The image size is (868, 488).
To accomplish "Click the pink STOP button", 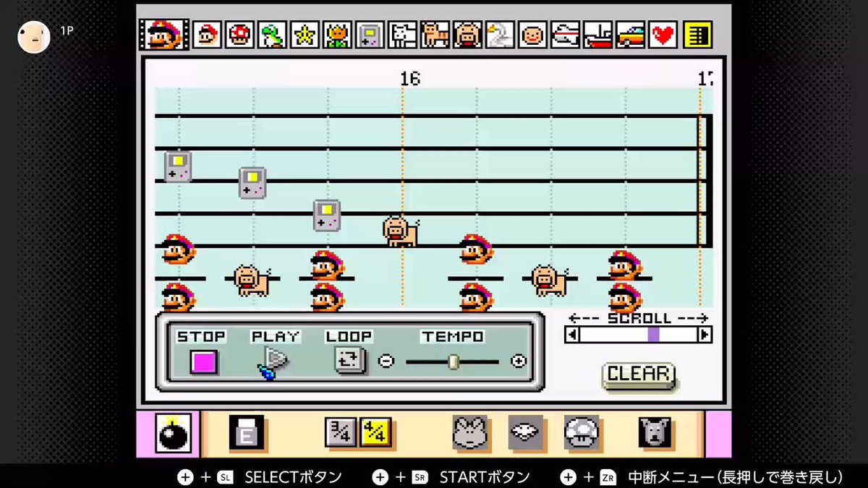I will [x=204, y=361].
